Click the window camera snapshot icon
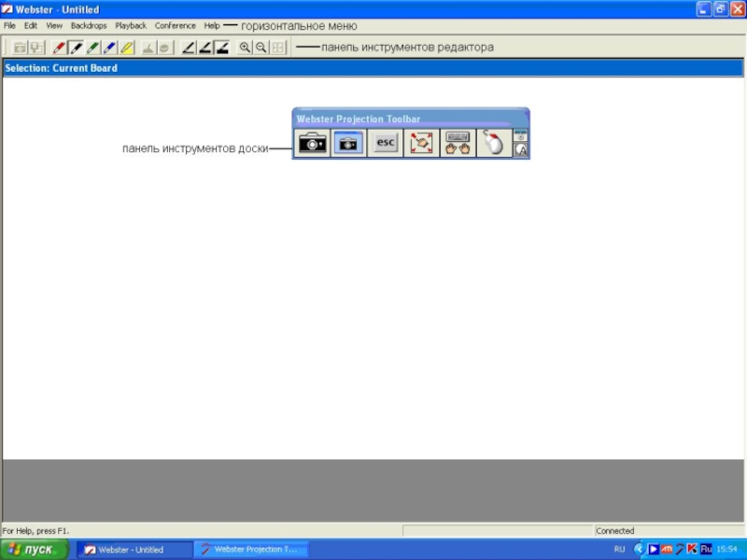 click(x=348, y=143)
